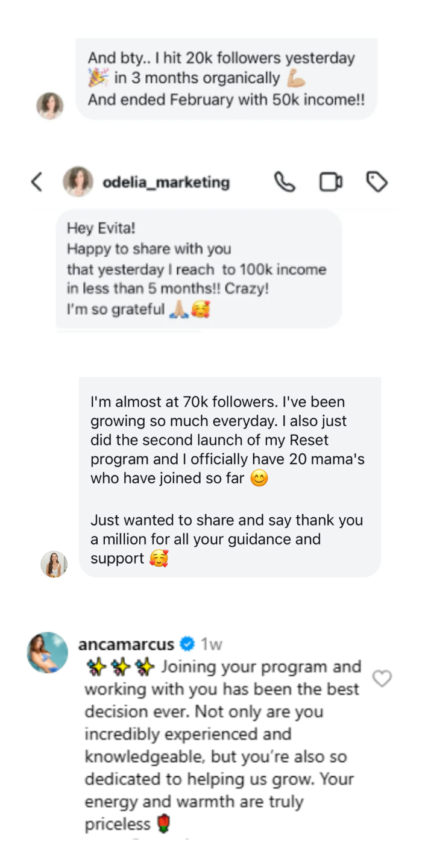425x868 pixels.
Task: Like ancamarcus's comment with the heart
Action: [x=382, y=679]
